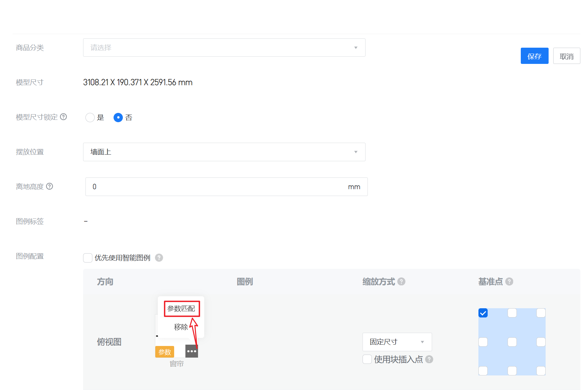Choose 移除 from the popup menu
Viewport: 588px width, 390px height.
pos(181,327)
